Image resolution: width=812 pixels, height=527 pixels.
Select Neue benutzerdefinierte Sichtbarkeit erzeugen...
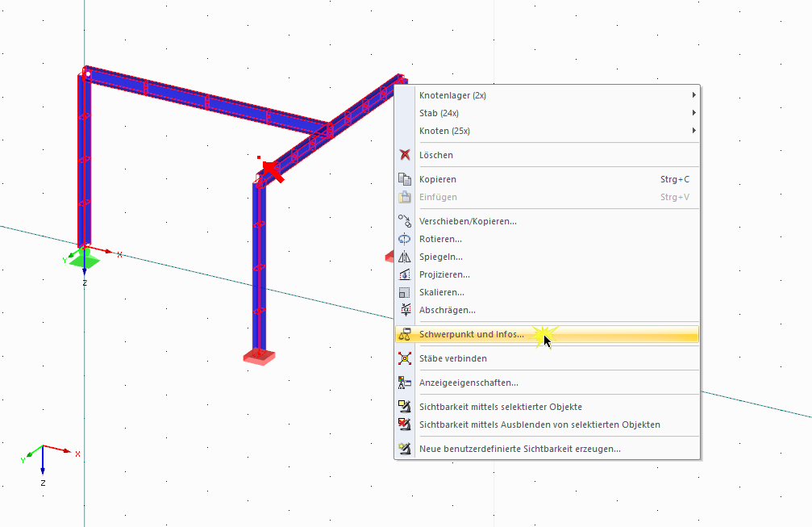[547, 449]
